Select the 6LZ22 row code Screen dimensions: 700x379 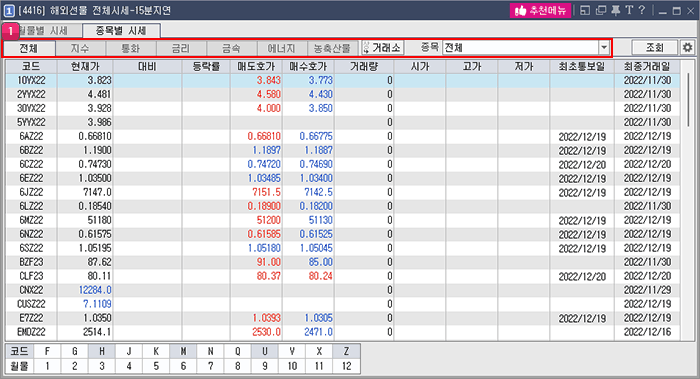click(31, 206)
